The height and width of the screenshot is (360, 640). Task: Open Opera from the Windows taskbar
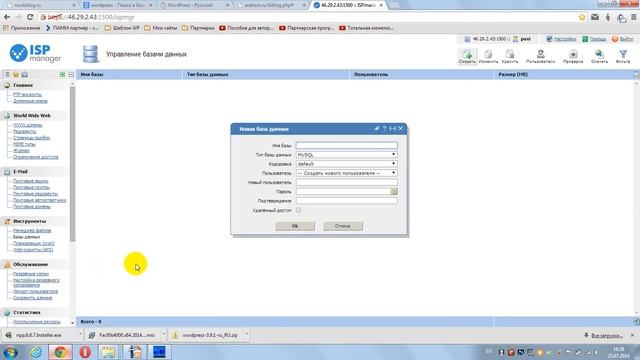coord(85,352)
